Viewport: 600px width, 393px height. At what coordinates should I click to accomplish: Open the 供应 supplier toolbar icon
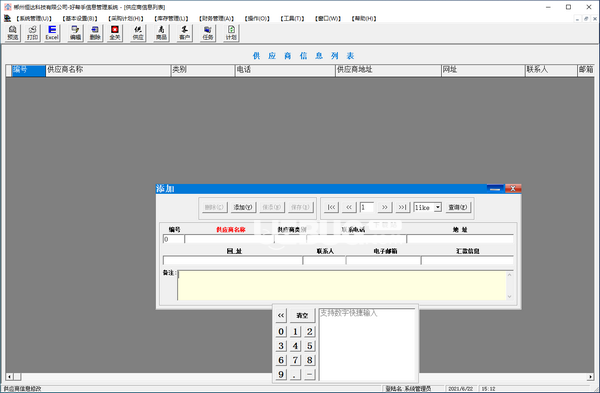[138, 33]
